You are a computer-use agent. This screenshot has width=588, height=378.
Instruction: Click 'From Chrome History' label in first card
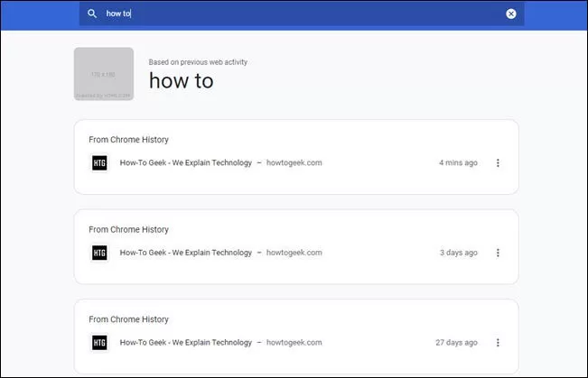[128, 140]
